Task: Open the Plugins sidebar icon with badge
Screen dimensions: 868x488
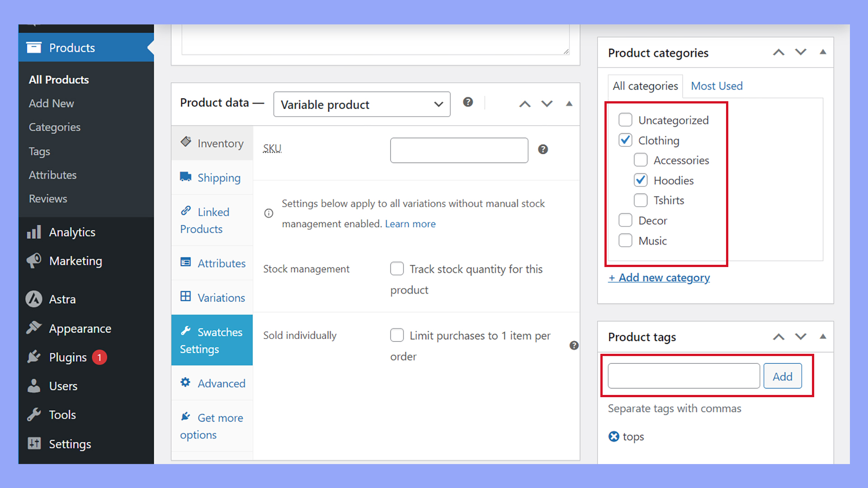Action: (34, 357)
